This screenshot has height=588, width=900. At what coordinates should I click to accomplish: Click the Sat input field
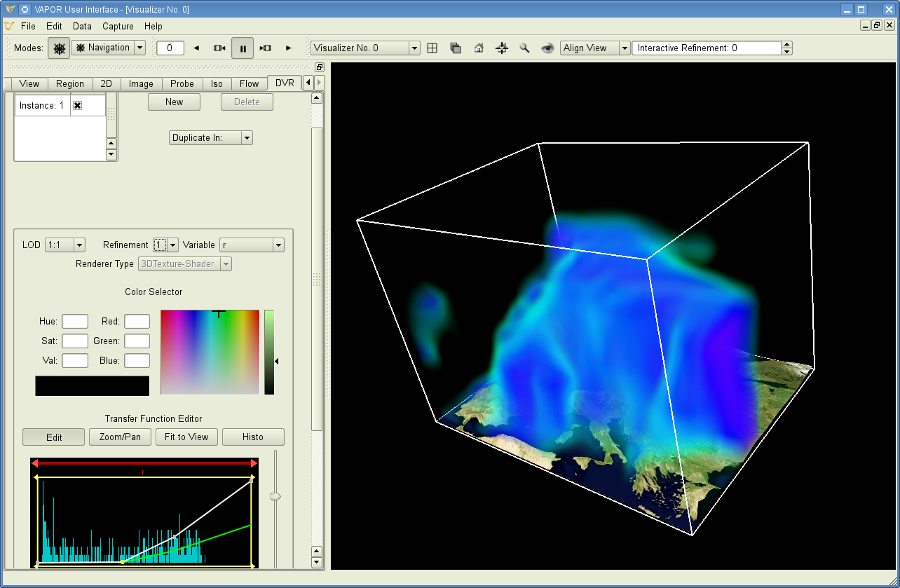pos(75,341)
